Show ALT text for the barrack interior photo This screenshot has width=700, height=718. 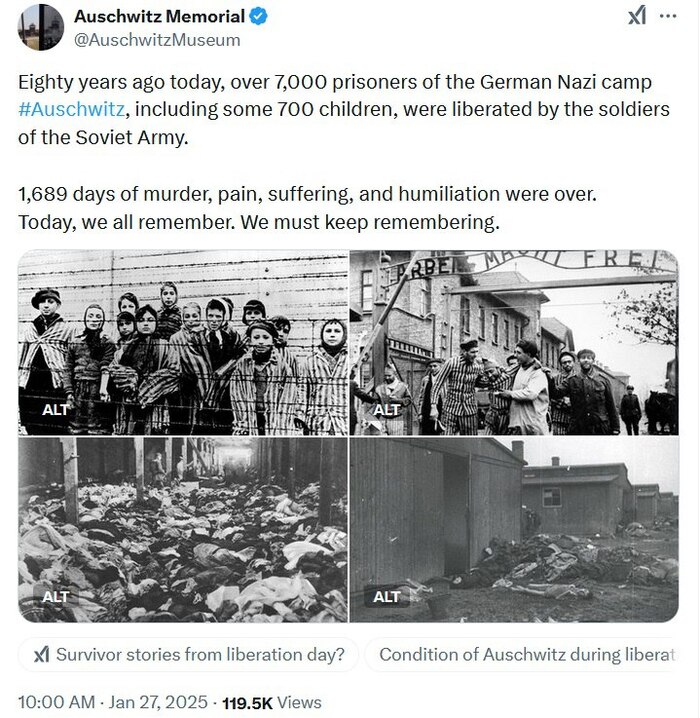click(x=56, y=597)
